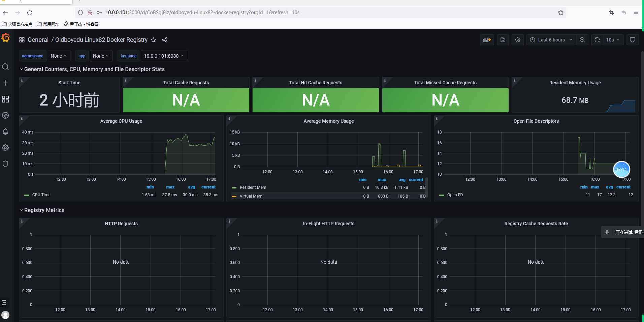Viewport: 644px width, 322px height.
Task: Click info icon on HTTP Requests panel
Action: pos(22,221)
